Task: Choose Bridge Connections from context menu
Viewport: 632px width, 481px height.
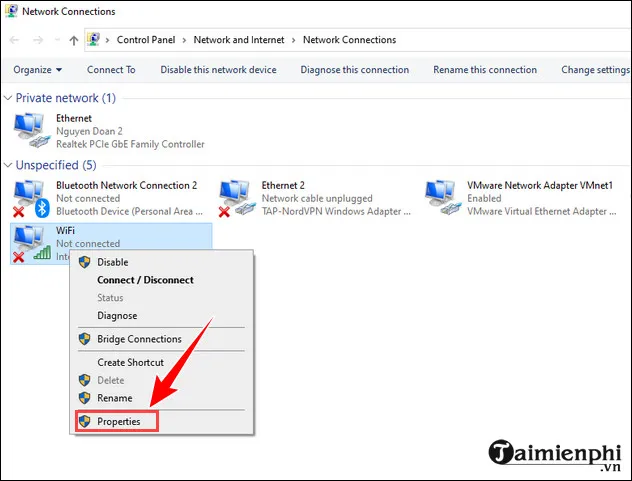Action: tap(139, 339)
